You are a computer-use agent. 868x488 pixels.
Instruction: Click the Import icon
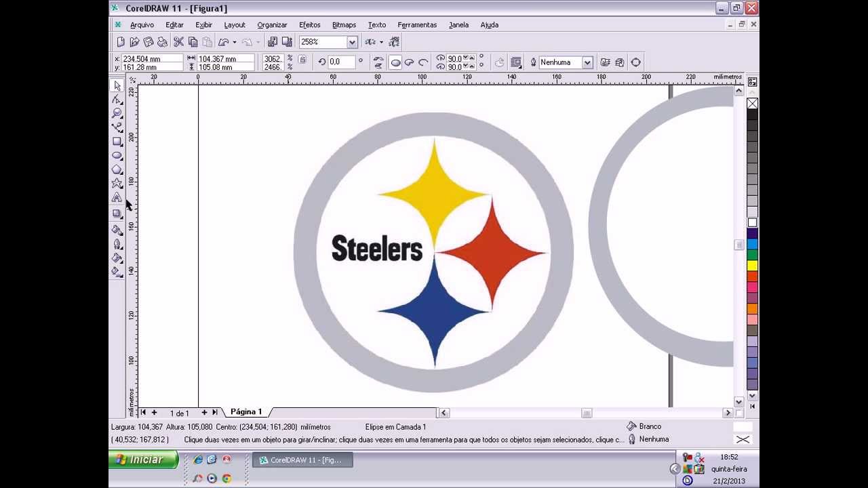(273, 42)
